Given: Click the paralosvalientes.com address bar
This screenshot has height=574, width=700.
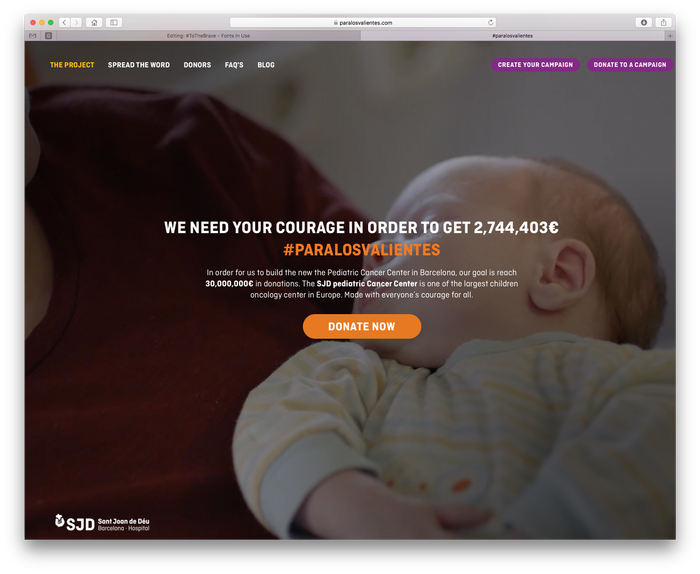Looking at the screenshot, I should [x=362, y=22].
